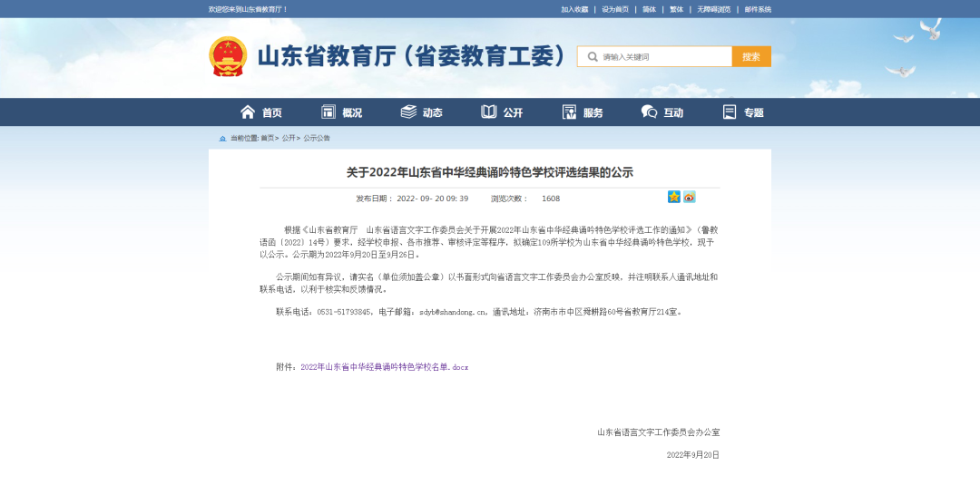Focus the keyword search input field
Screen dimensions: 980x495
coord(665,56)
